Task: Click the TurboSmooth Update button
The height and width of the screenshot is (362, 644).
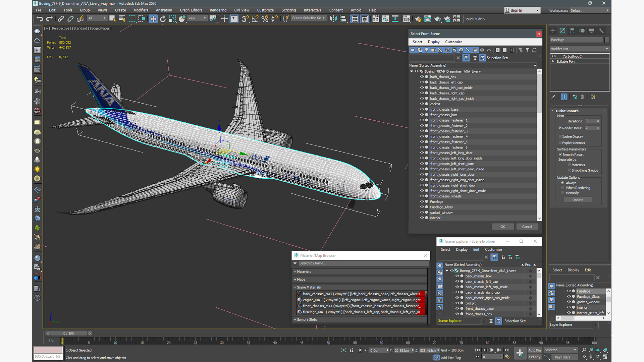Action: pos(578,200)
